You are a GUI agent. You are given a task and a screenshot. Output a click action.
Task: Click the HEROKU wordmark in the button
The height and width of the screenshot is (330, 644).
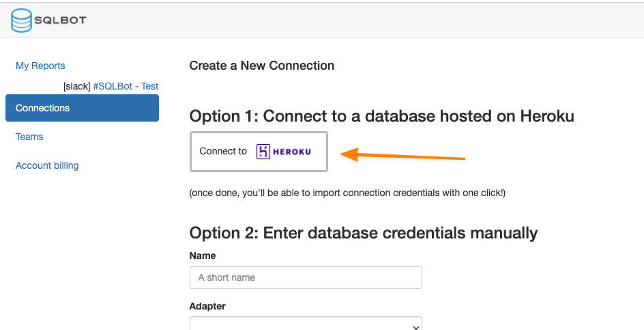(291, 152)
